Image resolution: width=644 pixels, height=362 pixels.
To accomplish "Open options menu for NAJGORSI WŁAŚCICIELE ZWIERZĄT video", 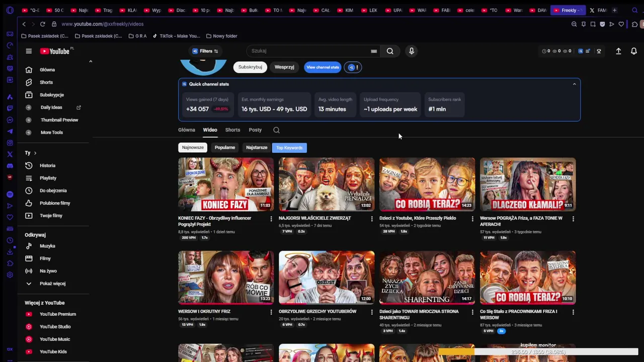I will tap(372, 219).
